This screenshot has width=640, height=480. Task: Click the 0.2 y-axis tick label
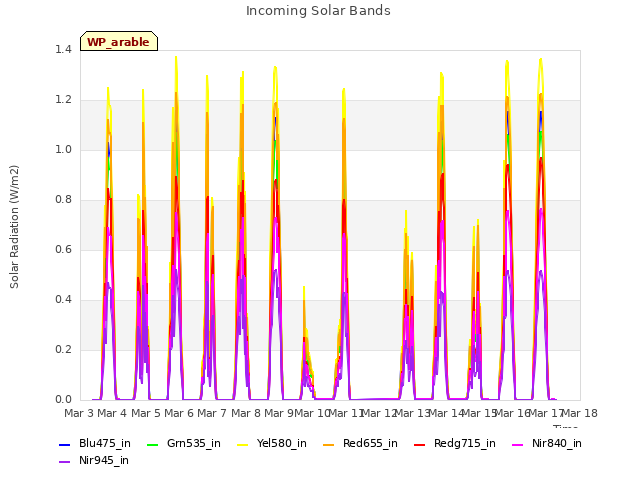(x=63, y=350)
